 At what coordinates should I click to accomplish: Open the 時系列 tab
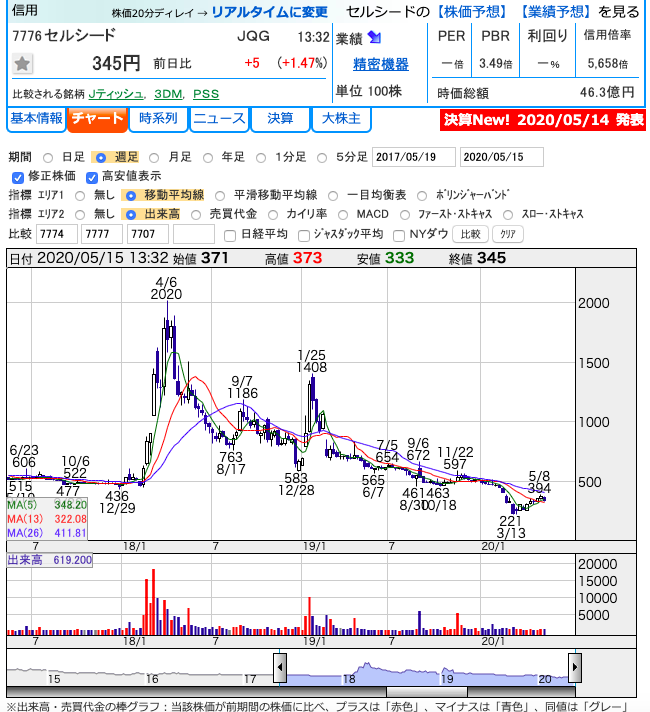tap(158, 119)
